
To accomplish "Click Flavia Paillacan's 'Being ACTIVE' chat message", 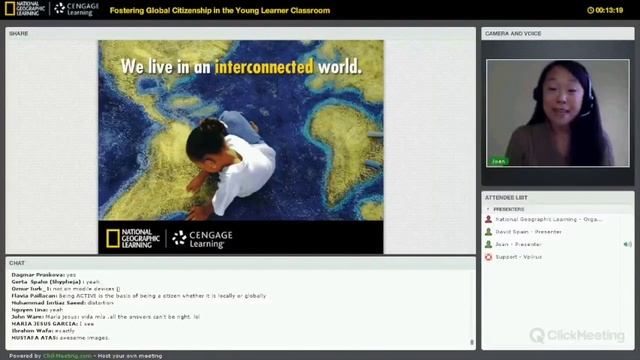I will coord(139,296).
